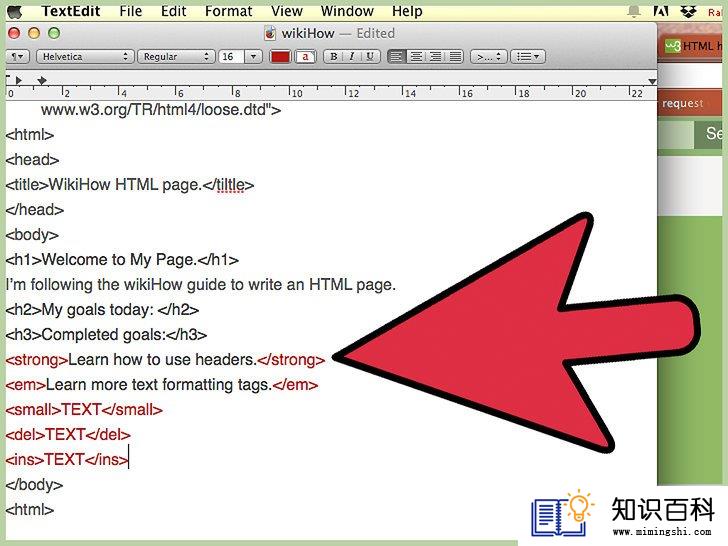Click the 'I'm following the wikiHow guide' line
This screenshot has height=546, width=728.
click(x=201, y=285)
